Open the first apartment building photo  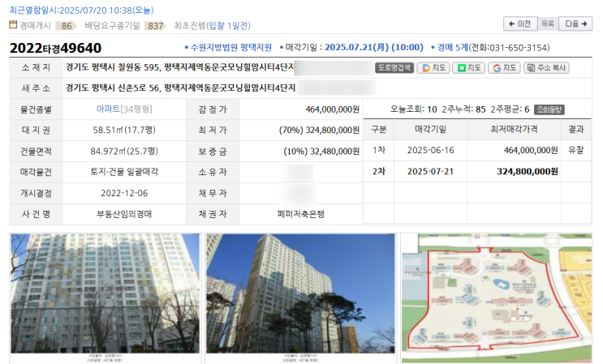pyautogui.click(x=105, y=293)
